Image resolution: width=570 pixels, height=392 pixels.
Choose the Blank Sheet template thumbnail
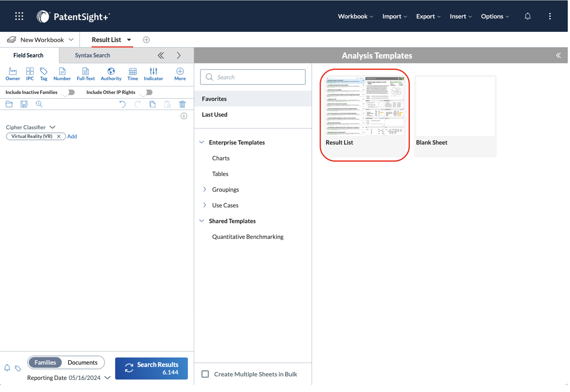[x=455, y=116]
